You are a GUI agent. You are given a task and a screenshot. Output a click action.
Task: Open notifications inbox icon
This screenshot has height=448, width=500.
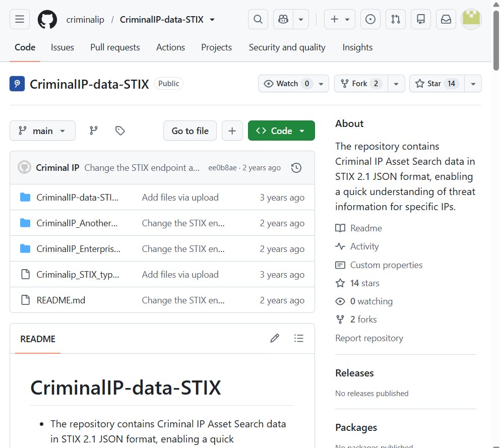(x=446, y=19)
